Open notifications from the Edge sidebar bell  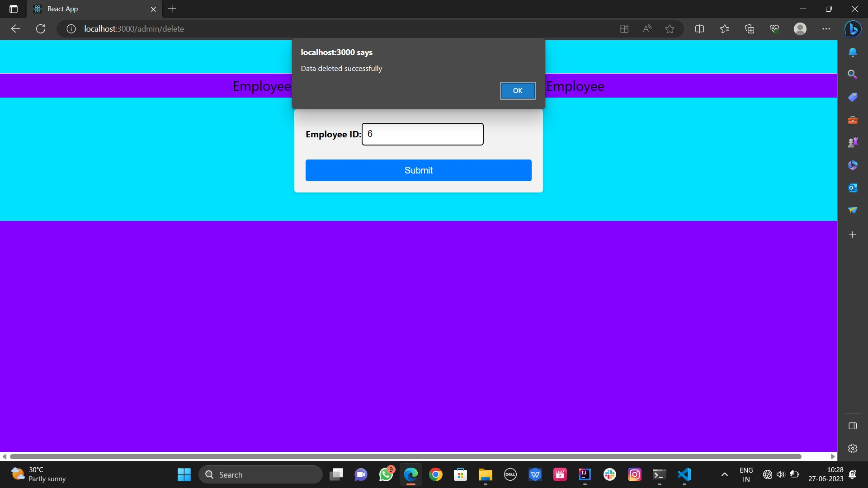(x=854, y=52)
